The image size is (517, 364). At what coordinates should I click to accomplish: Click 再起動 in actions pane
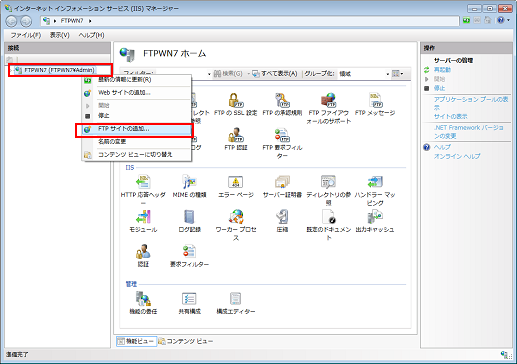click(442, 70)
